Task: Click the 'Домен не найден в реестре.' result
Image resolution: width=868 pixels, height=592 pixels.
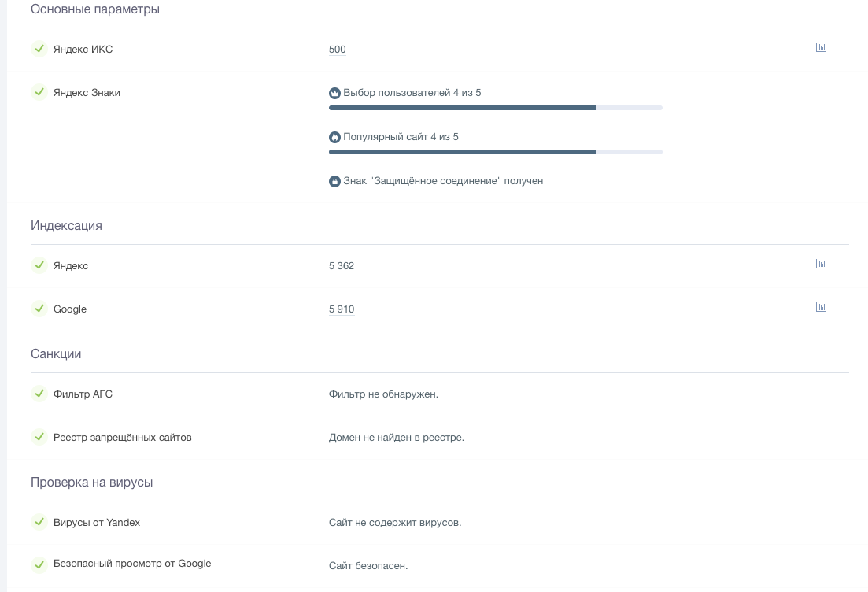Action: click(397, 438)
